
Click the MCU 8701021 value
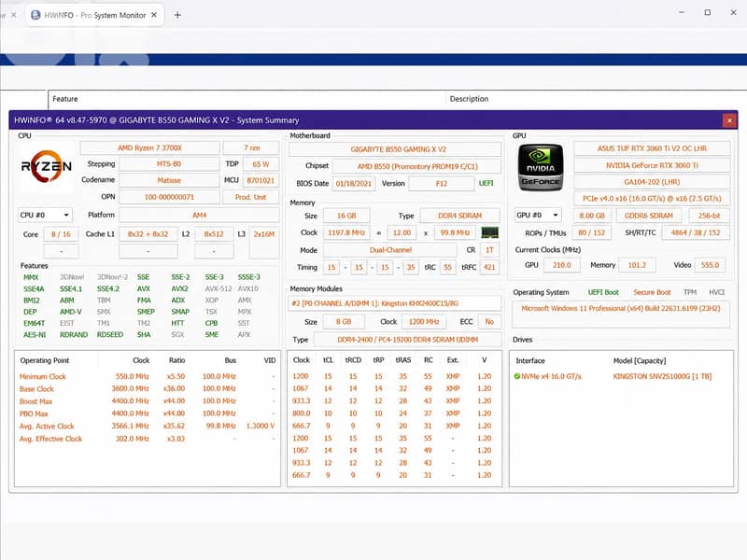pyautogui.click(x=261, y=180)
